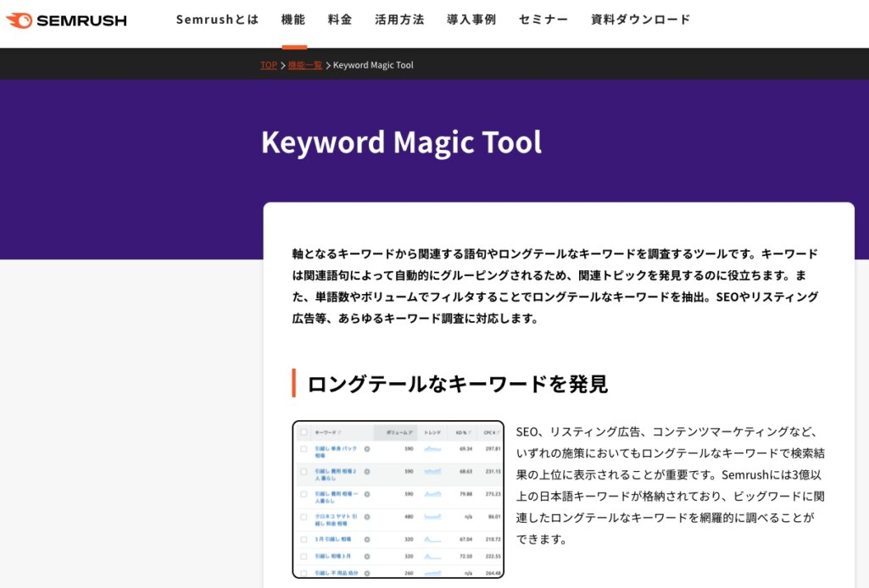Click the TOP breadcrumb link

[x=267, y=64]
